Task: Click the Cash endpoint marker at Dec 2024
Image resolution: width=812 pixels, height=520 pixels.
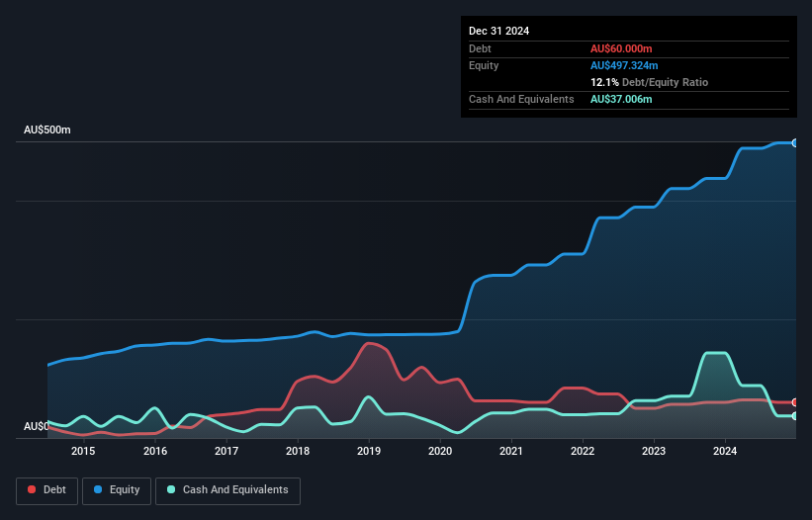Action: [795, 416]
